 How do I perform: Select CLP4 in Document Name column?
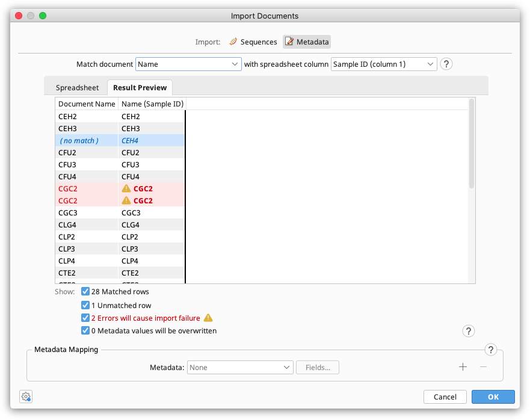click(x=87, y=261)
